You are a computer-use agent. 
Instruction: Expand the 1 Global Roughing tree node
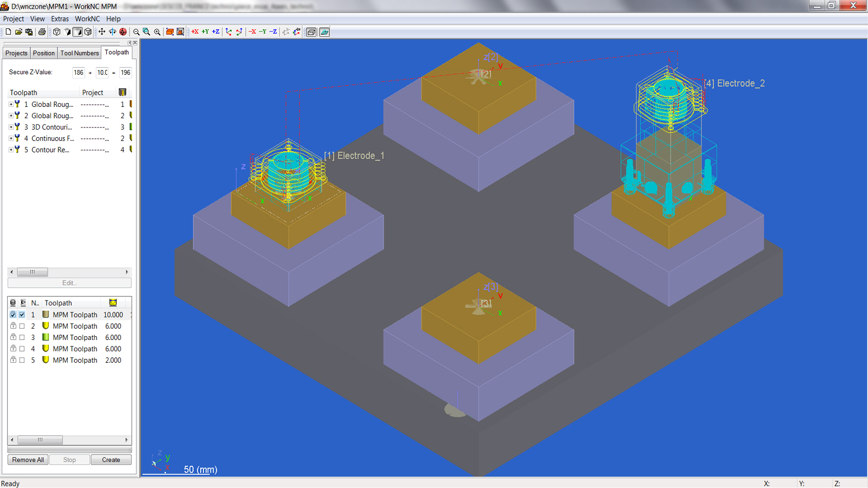coord(11,104)
